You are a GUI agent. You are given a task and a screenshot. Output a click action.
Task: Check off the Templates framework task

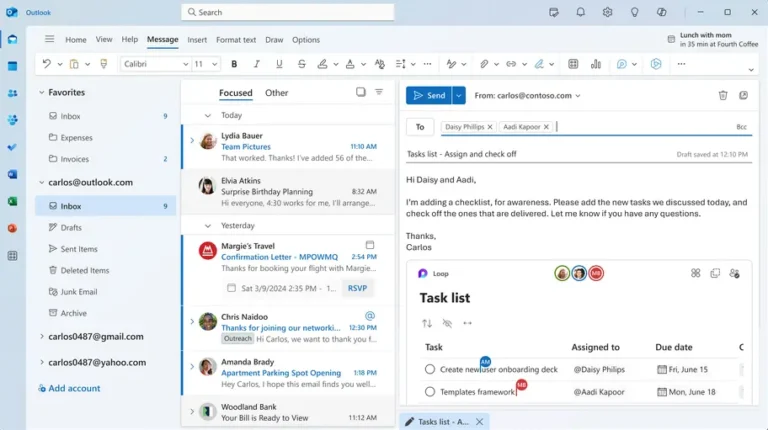[x=430, y=393]
